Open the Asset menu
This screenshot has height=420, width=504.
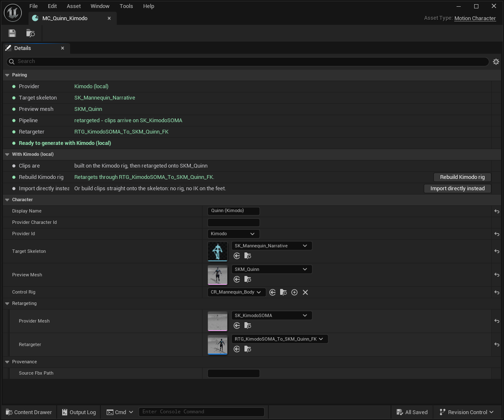pos(74,6)
